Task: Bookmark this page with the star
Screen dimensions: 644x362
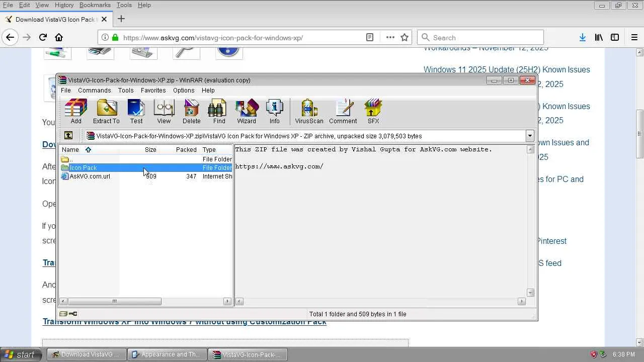Action: coord(405,37)
